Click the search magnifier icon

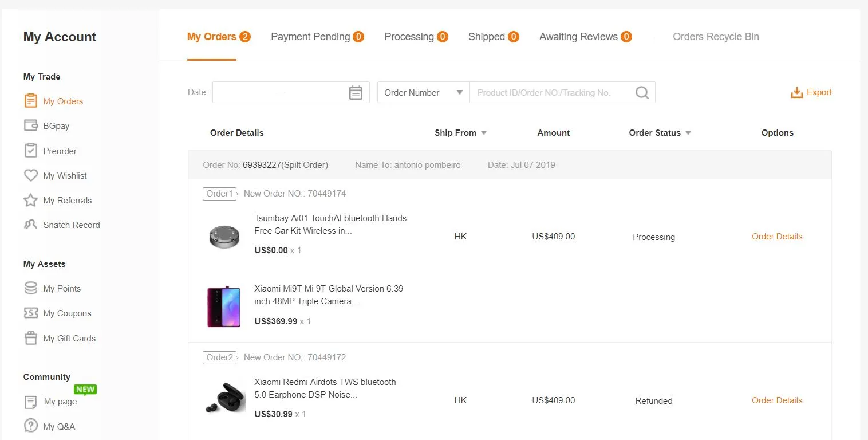pyautogui.click(x=642, y=93)
